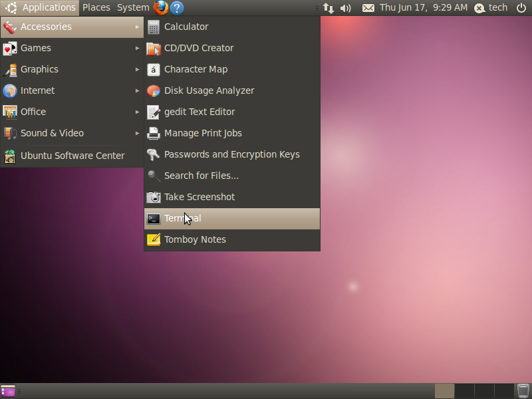
Task: Choose Take Screenshot menu entry
Action: point(232,197)
